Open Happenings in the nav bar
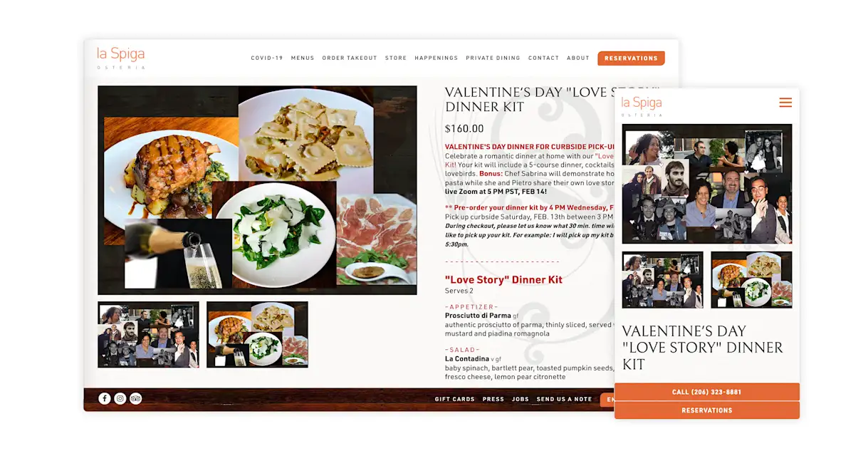Image resolution: width=868 pixels, height=451 pixels. 436,58
